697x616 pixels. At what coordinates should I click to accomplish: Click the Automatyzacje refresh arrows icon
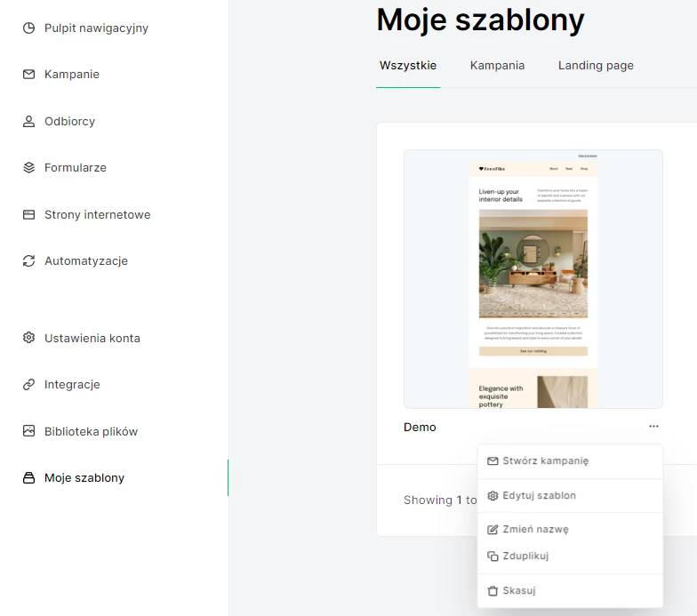(28, 261)
